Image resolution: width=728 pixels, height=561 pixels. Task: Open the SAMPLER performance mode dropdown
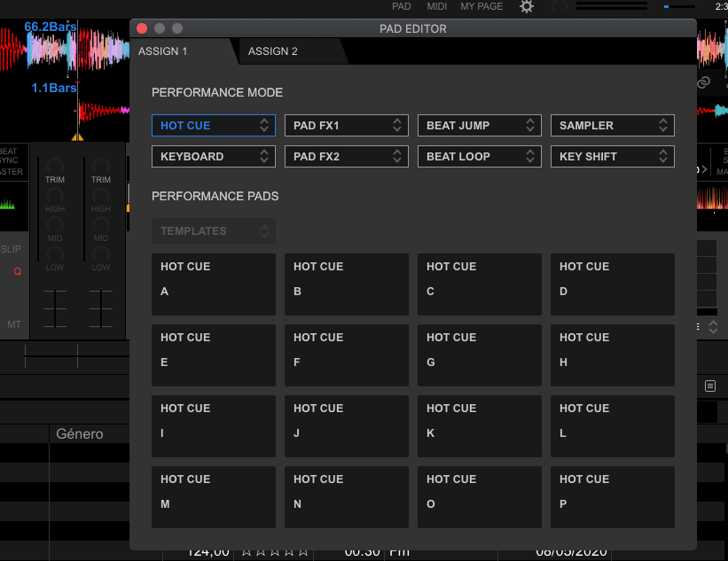[x=613, y=125]
